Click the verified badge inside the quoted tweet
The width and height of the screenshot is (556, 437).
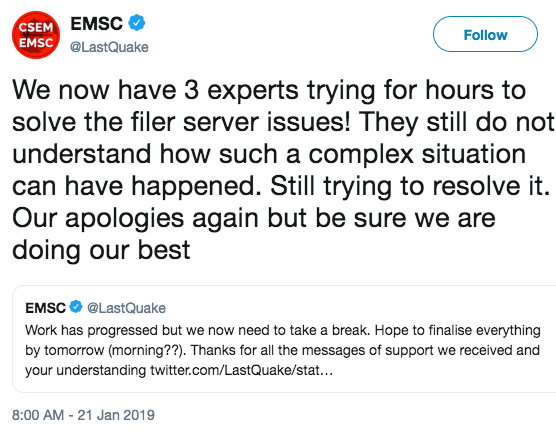(x=76, y=307)
